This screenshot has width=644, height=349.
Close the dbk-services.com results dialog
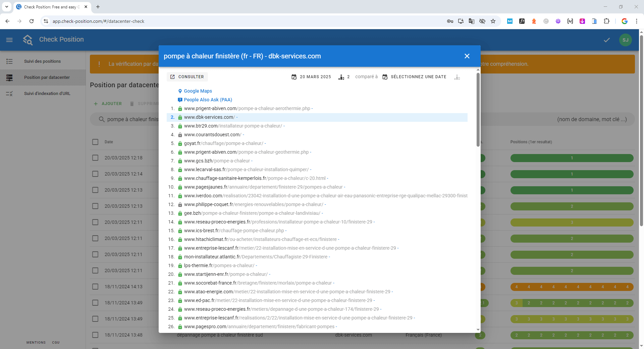pos(467,56)
